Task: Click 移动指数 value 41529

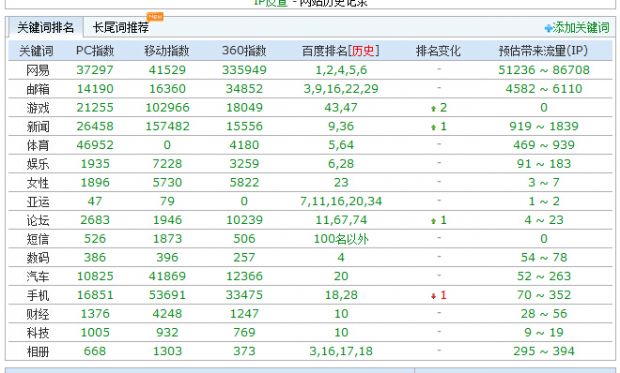Action: 167,70
